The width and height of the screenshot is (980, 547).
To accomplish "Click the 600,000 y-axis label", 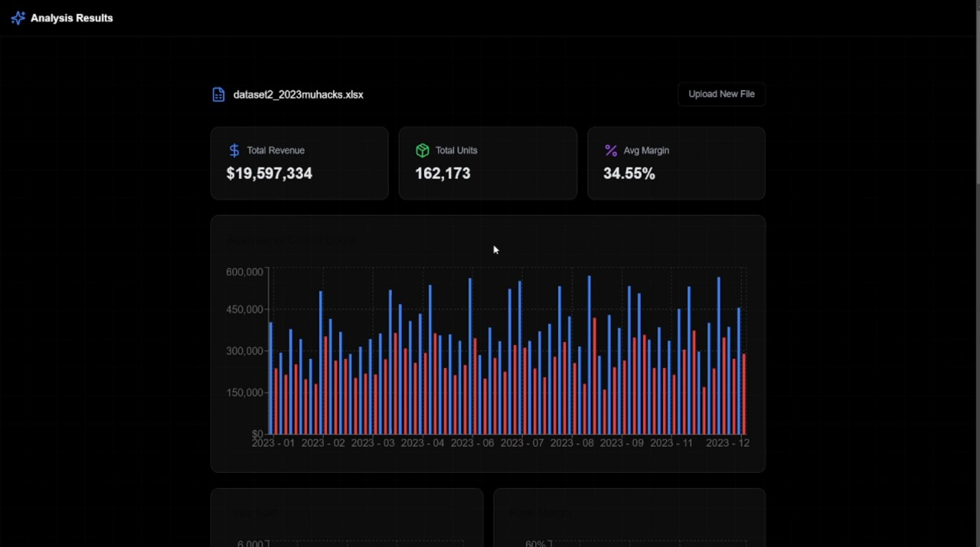I will (x=245, y=272).
